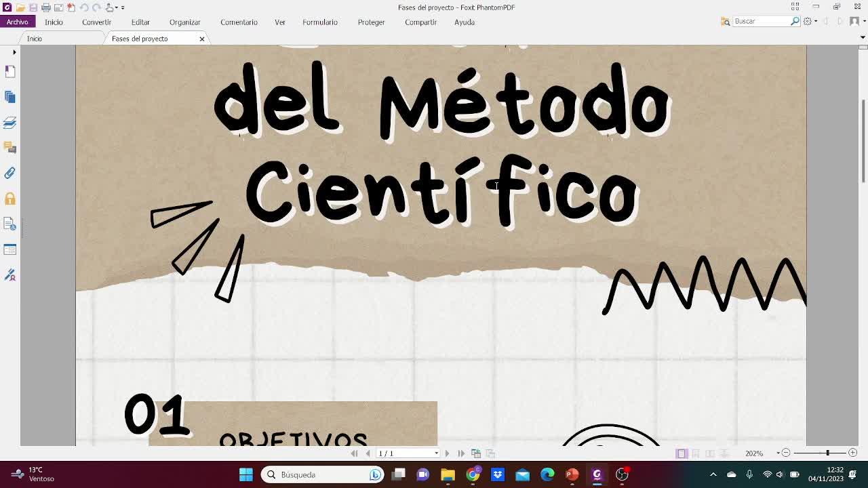
Task: Enable continuous facing view mode
Action: coord(724,453)
